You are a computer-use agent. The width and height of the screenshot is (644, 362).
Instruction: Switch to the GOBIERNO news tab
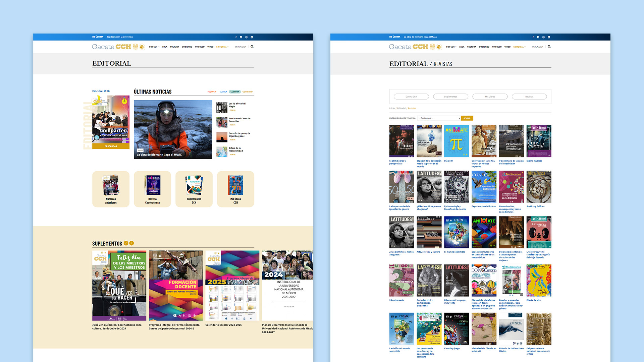pyautogui.click(x=248, y=92)
